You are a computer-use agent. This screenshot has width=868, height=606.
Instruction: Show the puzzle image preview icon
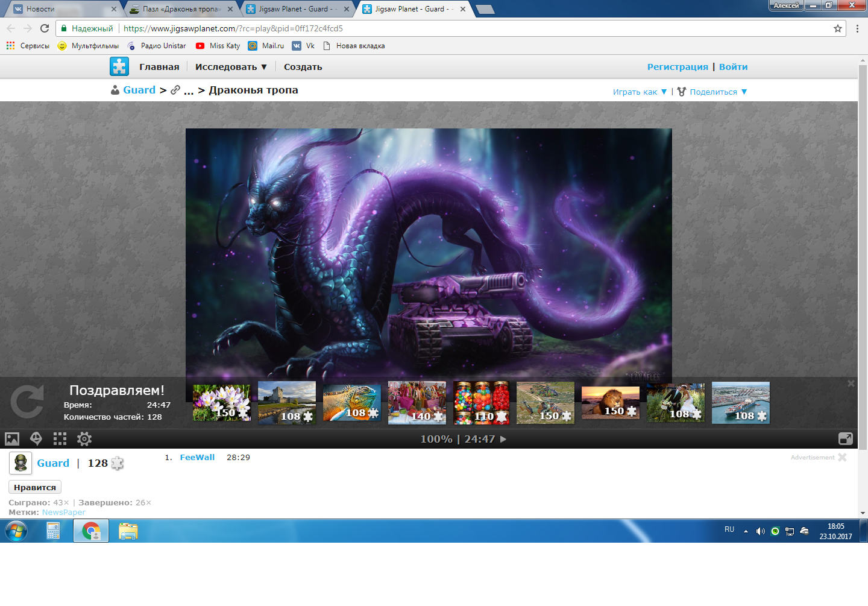tap(12, 439)
